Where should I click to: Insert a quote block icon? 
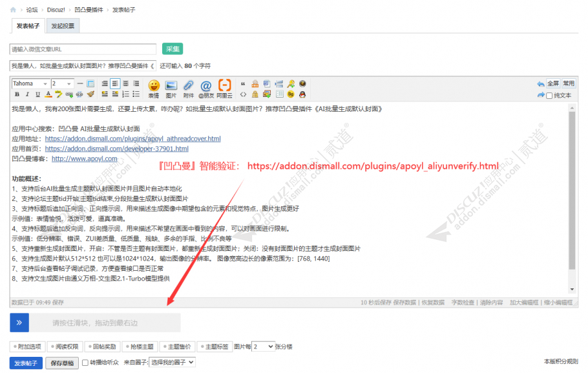pos(243,83)
